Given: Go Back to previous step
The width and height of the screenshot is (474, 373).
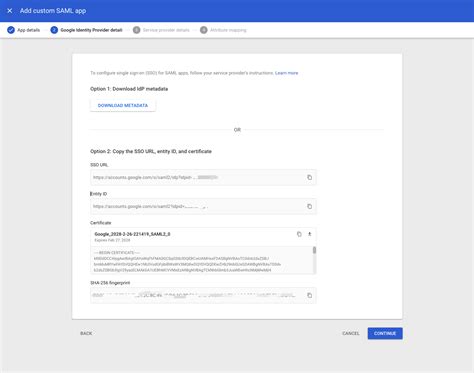Looking at the screenshot, I should point(86,333).
